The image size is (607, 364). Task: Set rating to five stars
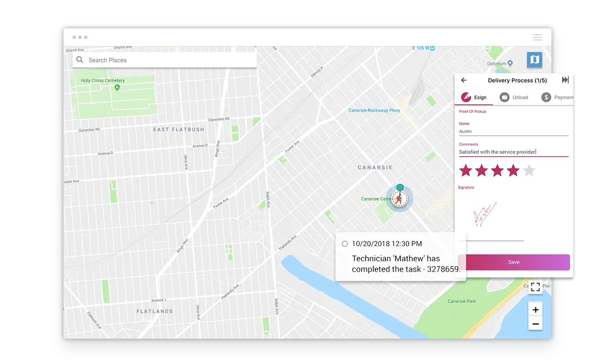tap(529, 170)
